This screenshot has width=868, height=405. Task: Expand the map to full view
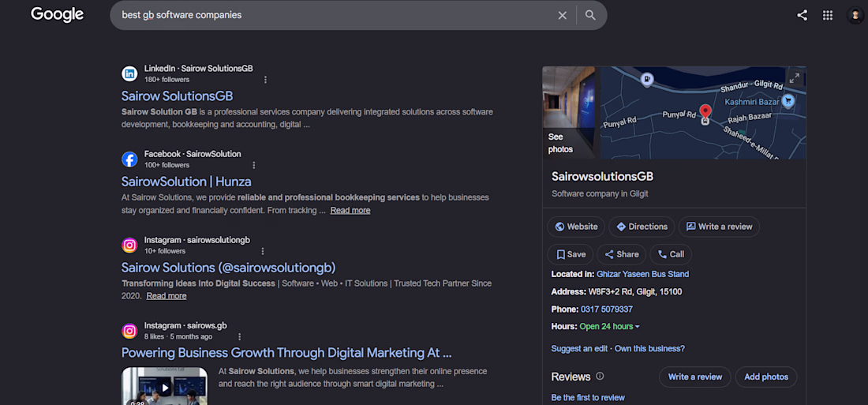(x=795, y=78)
